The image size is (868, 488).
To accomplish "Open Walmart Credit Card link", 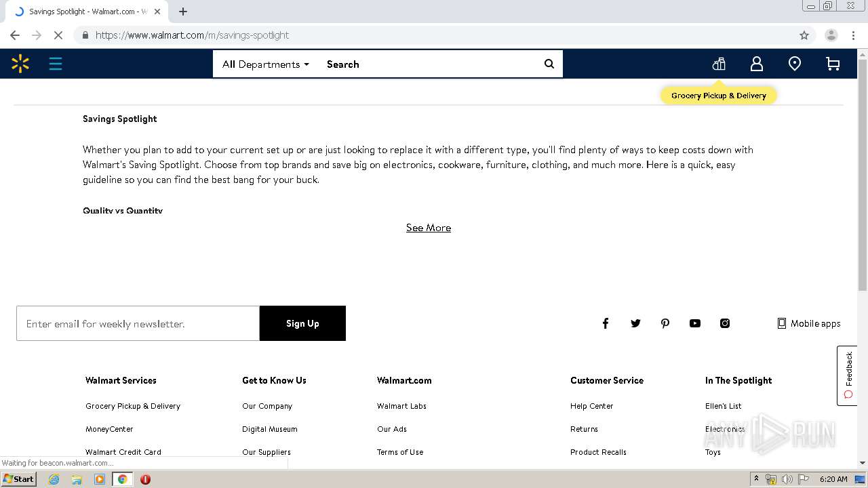I will 123,452.
